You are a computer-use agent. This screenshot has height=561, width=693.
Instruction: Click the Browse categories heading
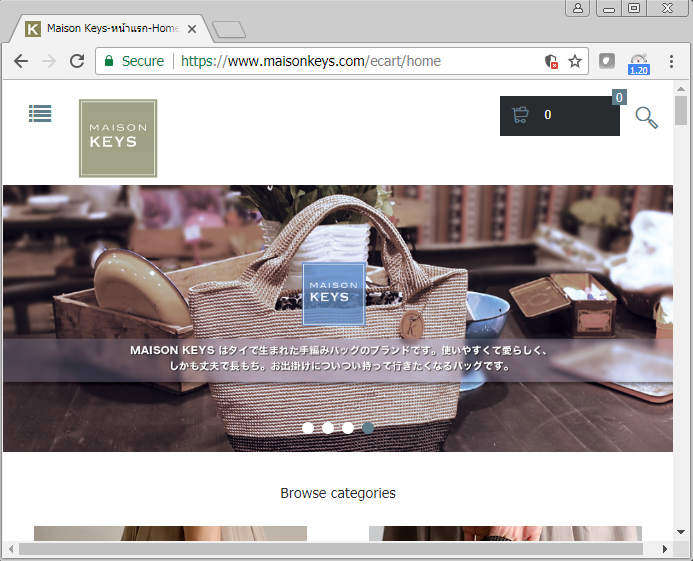click(x=338, y=493)
